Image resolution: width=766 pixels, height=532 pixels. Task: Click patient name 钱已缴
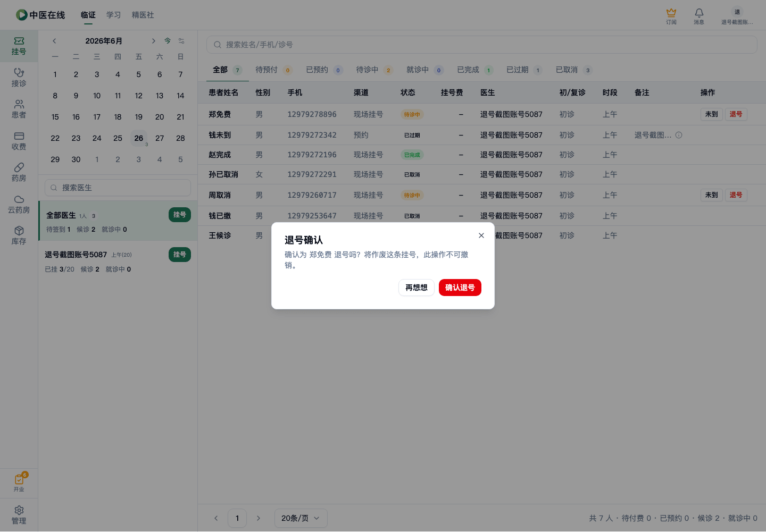click(220, 216)
